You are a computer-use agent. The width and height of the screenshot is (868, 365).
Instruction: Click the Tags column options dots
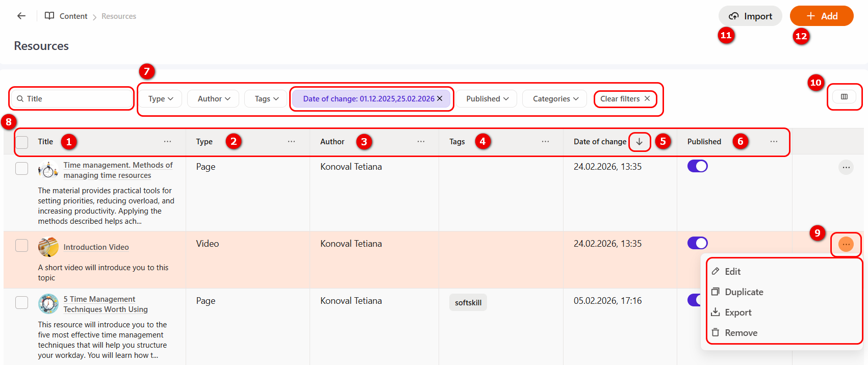coord(545,142)
